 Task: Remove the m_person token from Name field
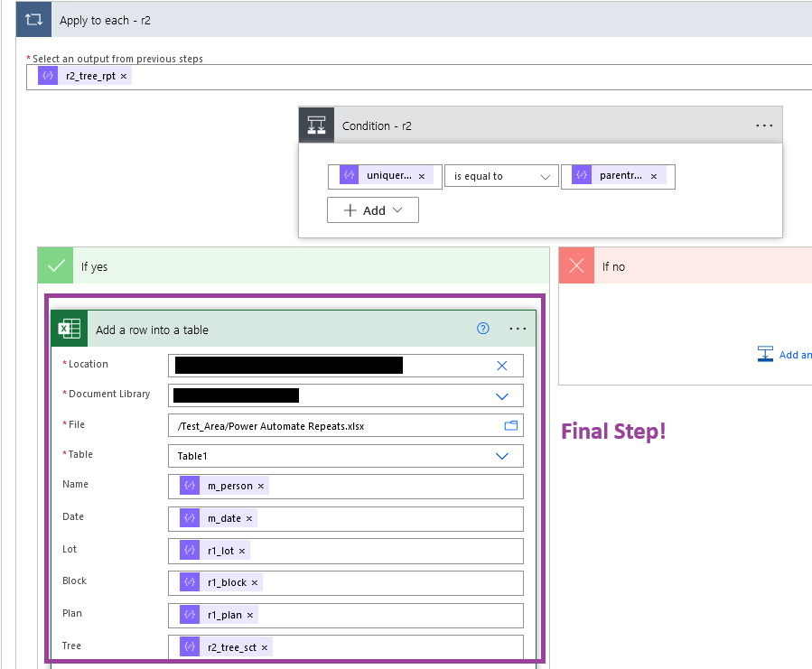click(260, 486)
